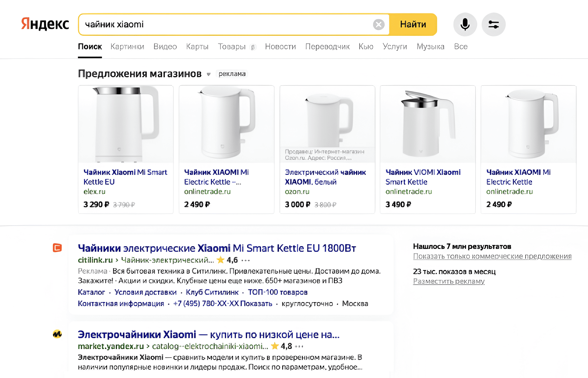Open the three-dots menu beside citilink rating
Viewport: 588px width, 378px height.
tap(245, 260)
